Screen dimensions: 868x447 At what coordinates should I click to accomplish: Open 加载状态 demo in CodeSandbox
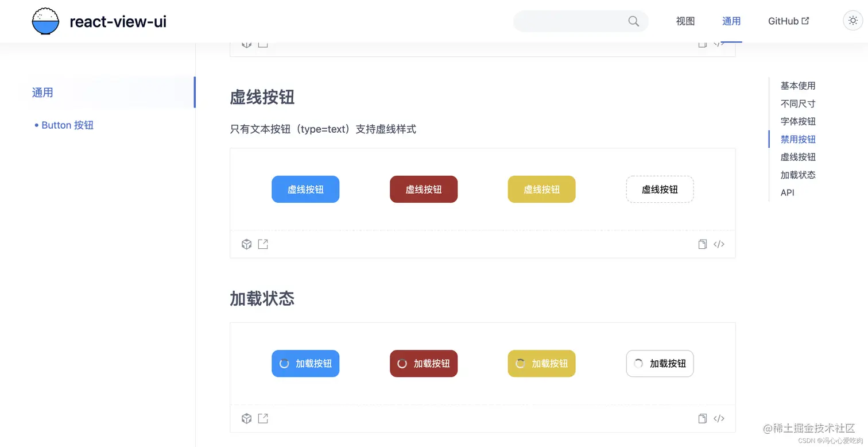click(246, 418)
